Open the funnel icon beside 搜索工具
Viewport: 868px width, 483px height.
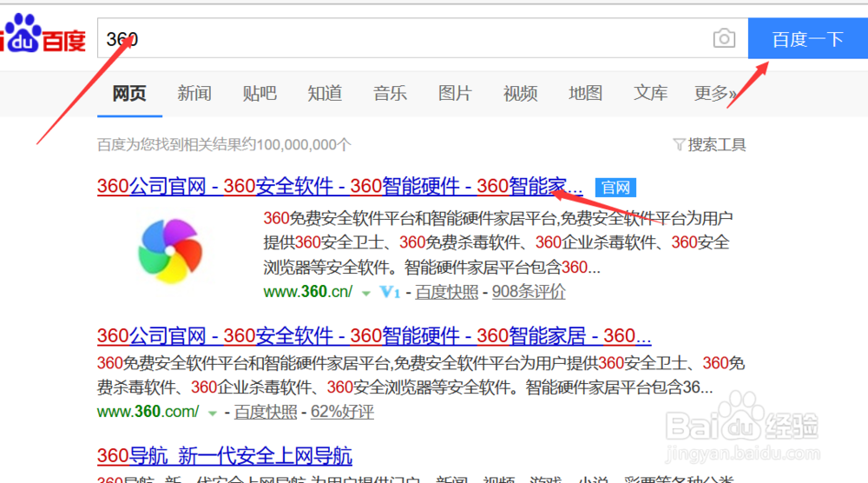(x=679, y=145)
